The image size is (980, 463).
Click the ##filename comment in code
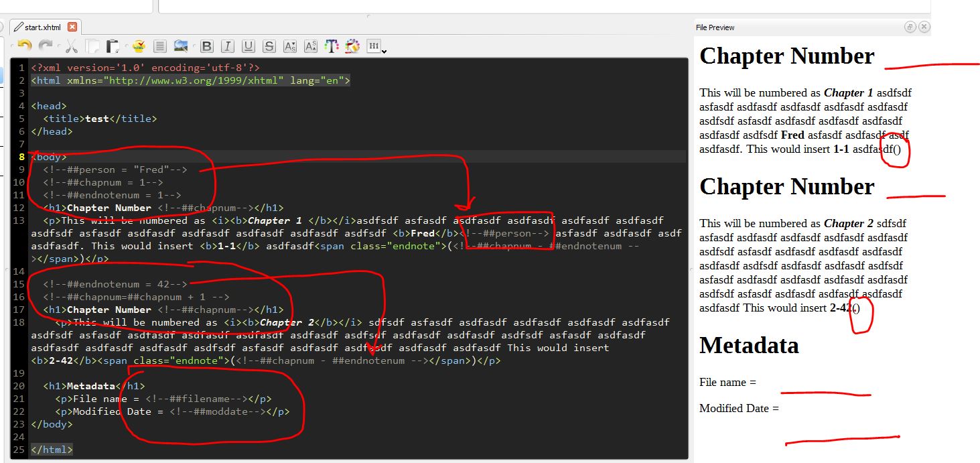[197, 399]
